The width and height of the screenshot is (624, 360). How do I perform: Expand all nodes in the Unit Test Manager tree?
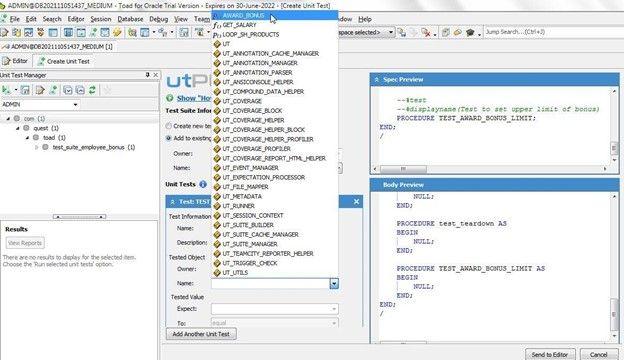68,90
